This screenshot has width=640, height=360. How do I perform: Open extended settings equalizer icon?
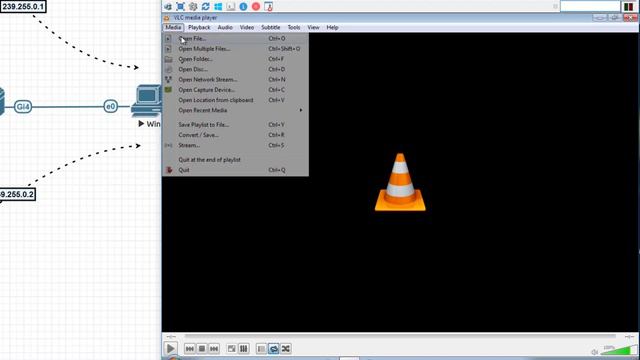pyautogui.click(x=244, y=349)
